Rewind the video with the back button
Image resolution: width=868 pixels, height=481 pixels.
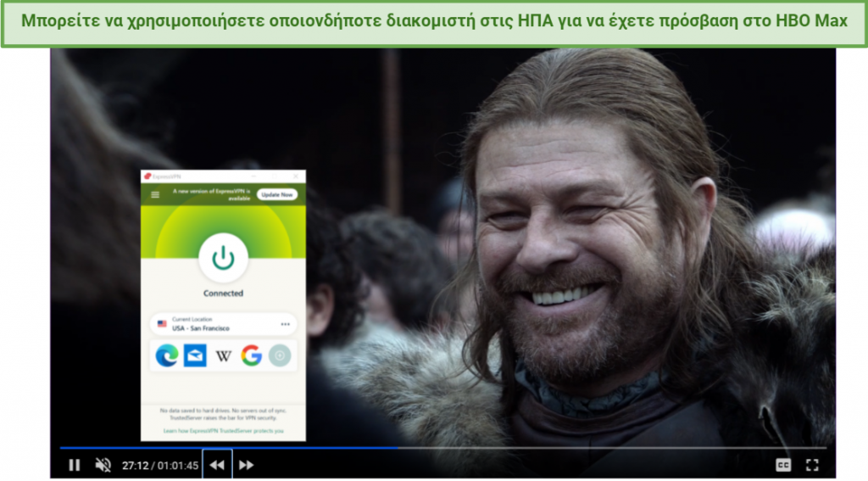pos(217,465)
